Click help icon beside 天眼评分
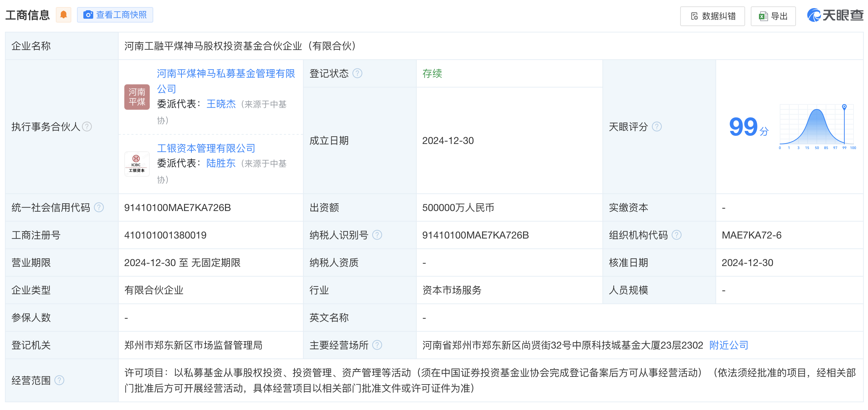868x410 pixels. (656, 126)
